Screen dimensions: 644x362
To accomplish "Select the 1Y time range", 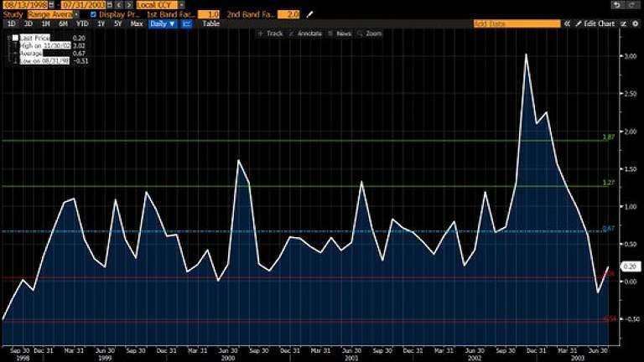I will [101, 23].
